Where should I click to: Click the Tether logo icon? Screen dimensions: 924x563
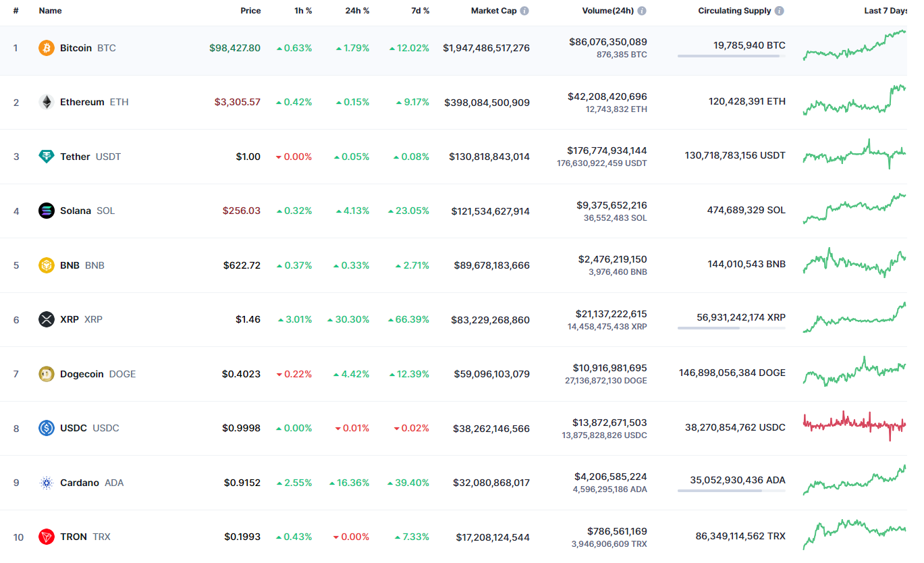(x=46, y=157)
